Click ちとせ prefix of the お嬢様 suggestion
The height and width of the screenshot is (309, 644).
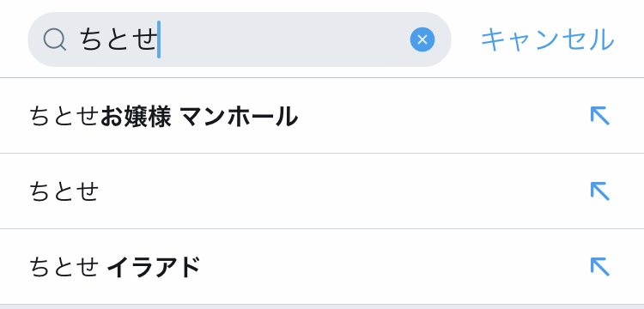pos(64,117)
